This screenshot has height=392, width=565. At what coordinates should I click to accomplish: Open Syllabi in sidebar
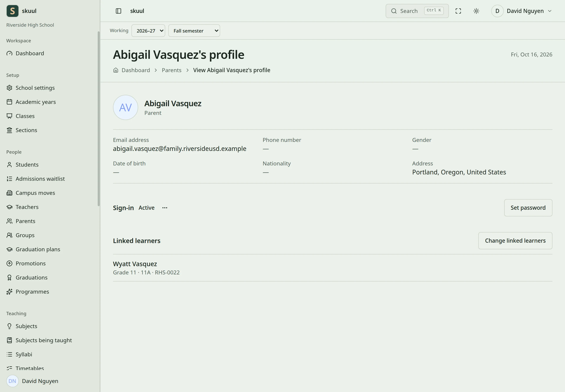coord(24,354)
